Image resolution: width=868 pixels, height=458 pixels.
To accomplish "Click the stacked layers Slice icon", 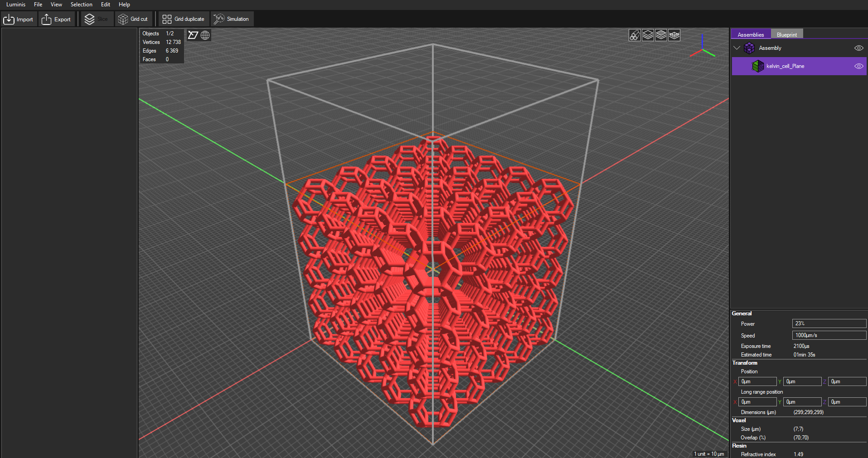I will click(x=89, y=19).
